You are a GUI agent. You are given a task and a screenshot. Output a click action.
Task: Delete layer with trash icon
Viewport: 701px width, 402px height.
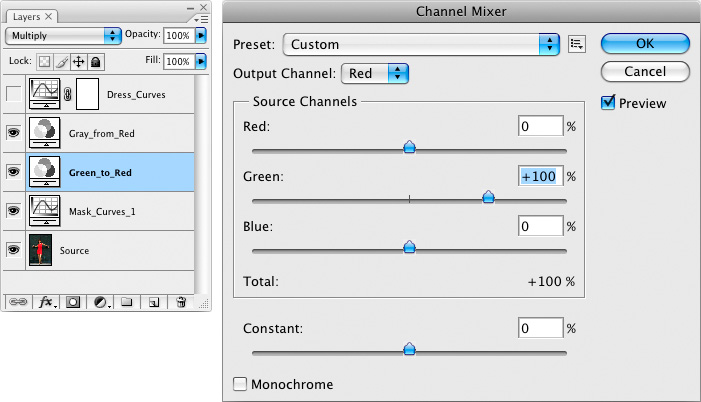coord(181,301)
